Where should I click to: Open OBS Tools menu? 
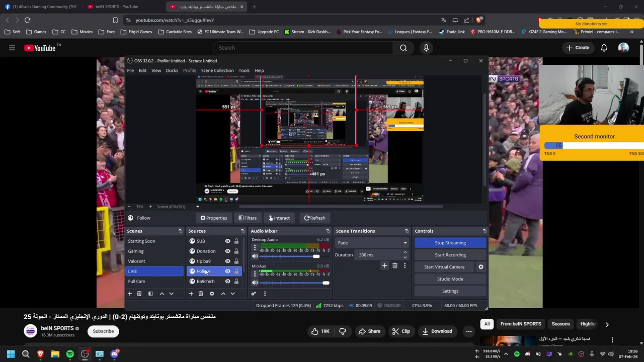[x=244, y=71]
